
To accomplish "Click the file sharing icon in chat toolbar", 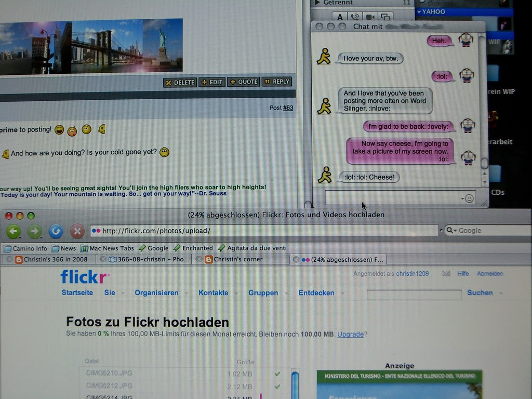I will [x=385, y=16].
